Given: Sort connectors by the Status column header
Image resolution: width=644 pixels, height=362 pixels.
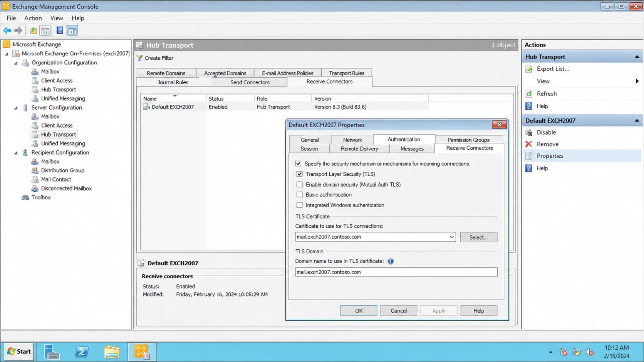Looking at the screenshot, I should (x=230, y=98).
